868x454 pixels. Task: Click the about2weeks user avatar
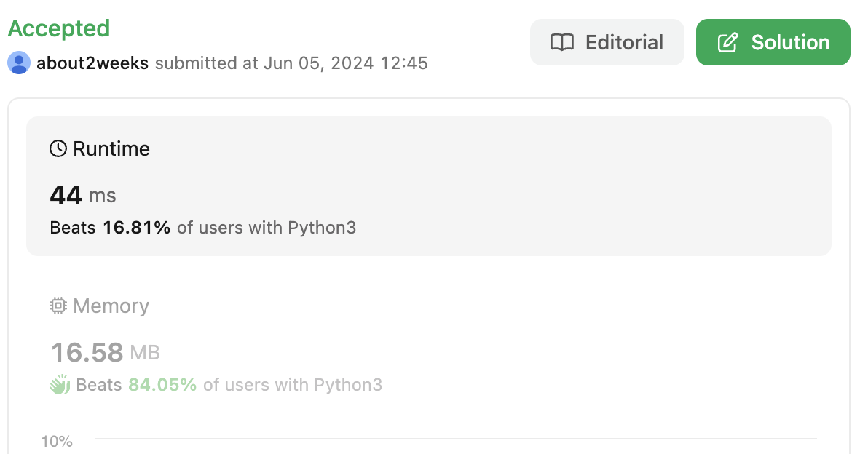click(x=19, y=63)
